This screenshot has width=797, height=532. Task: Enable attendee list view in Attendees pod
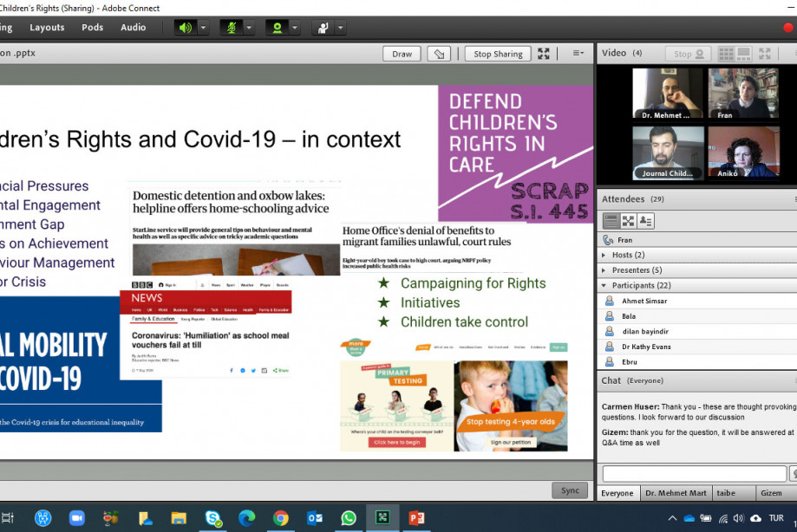coord(612,220)
